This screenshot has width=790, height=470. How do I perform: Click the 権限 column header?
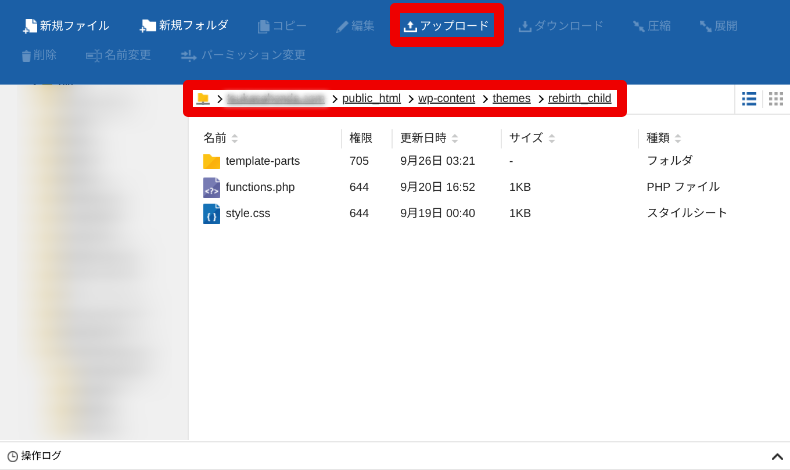361,138
